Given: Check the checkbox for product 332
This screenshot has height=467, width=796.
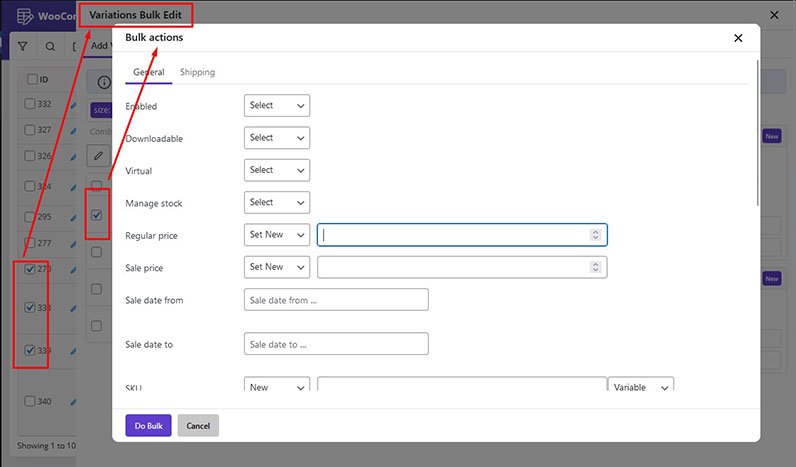Looking at the screenshot, I should [x=30, y=104].
